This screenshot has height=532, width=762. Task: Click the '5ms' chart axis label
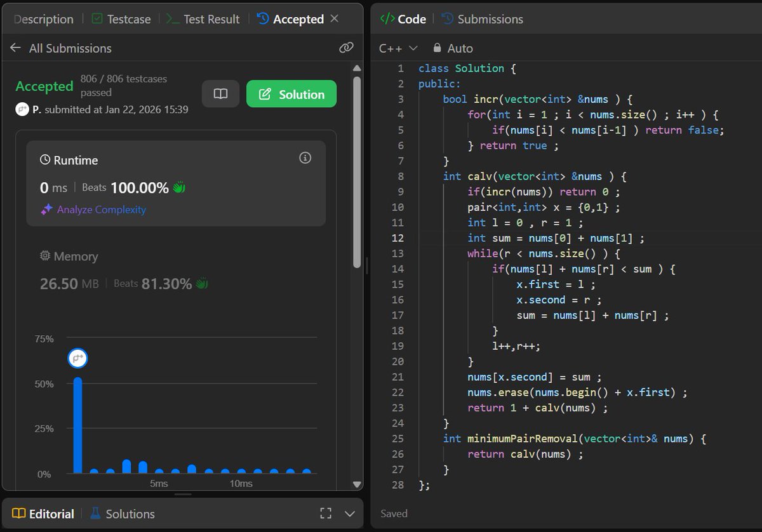tap(159, 484)
